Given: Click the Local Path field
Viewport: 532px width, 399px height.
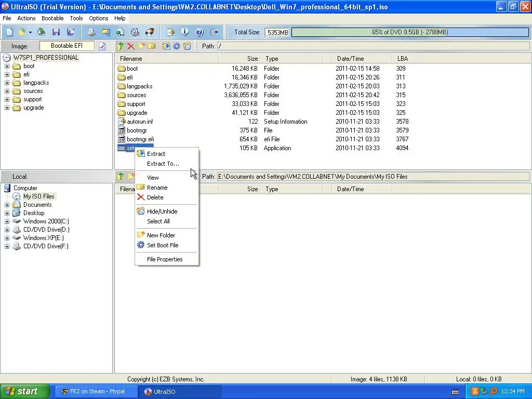Looking at the screenshot, I should click(x=373, y=177).
